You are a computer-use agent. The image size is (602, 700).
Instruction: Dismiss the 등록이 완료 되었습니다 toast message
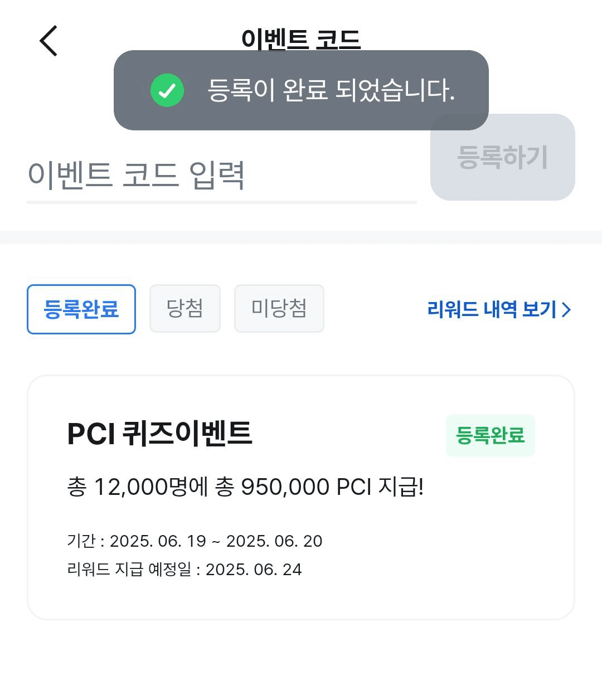[301, 90]
